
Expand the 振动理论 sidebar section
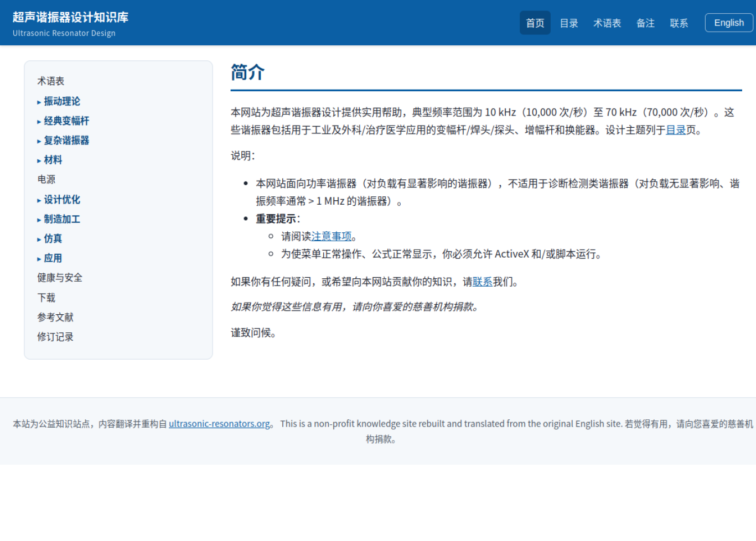[x=59, y=101]
